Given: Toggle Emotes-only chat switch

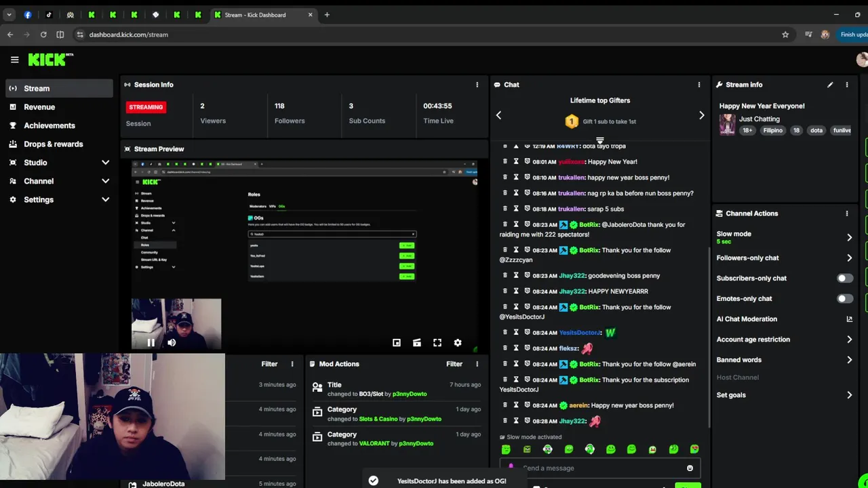Looking at the screenshot, I should point(844,299).
